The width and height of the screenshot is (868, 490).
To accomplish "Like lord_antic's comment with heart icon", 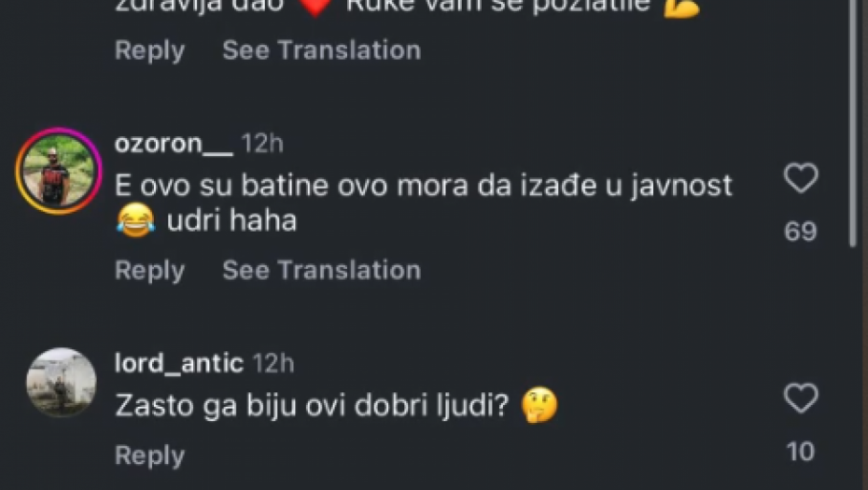I will (x=801, y=399).
